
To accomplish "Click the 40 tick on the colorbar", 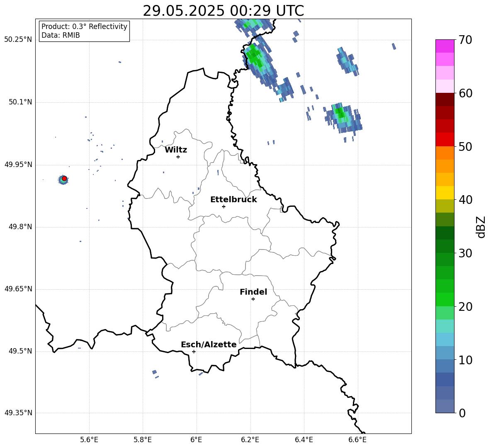I will point(465,200).
